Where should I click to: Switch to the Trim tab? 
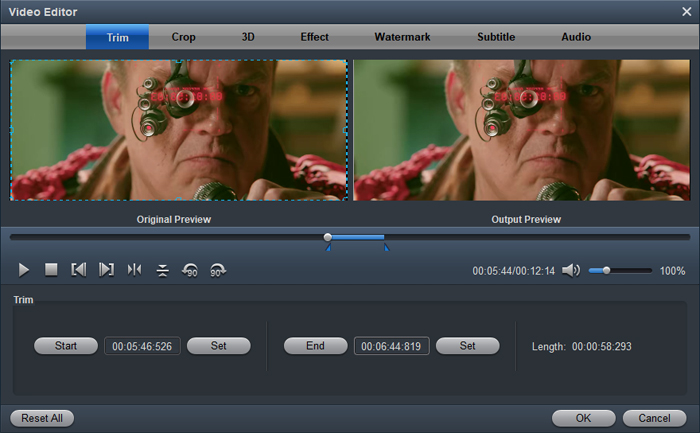(117, 37)
